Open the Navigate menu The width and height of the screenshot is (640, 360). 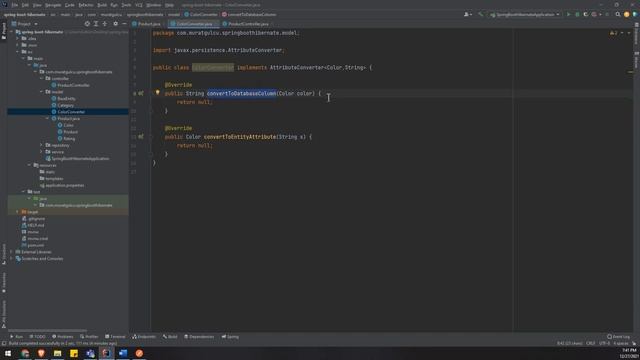pyautogui.click(x=53, y=5)
